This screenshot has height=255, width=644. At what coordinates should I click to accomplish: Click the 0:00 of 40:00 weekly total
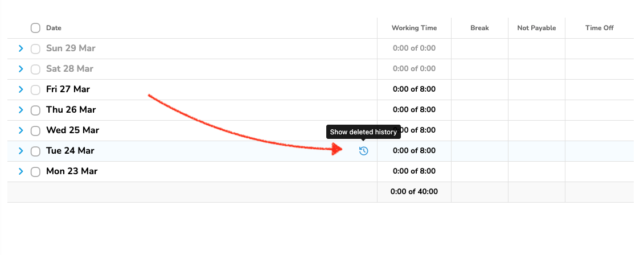(x=414, y=192)
